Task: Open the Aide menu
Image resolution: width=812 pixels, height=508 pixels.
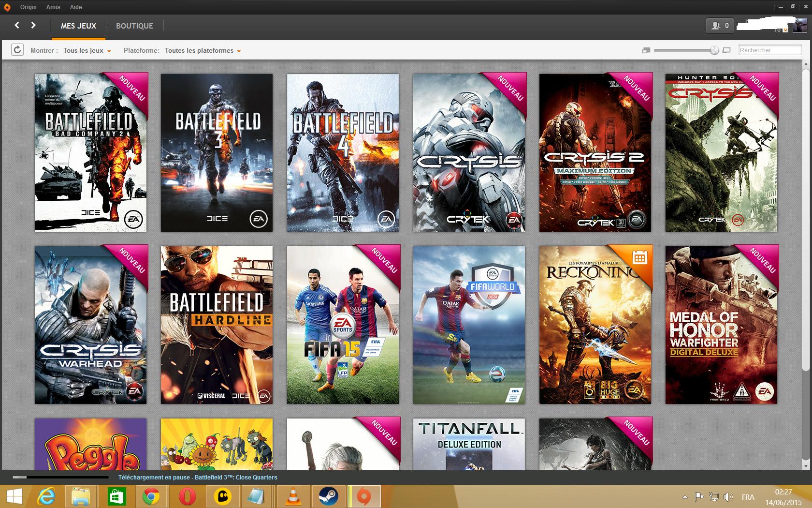Action: tap(76, 7)
